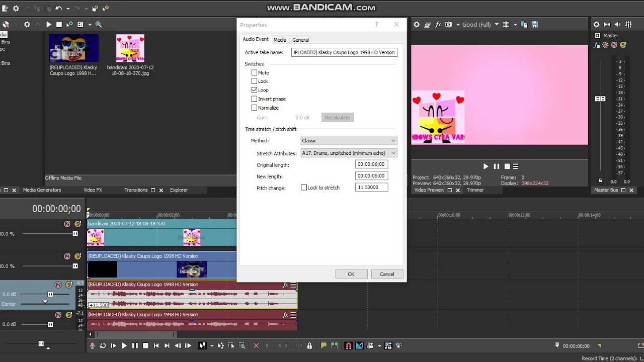This screenshot has height=362, width=644.
Task: Open Video Output FX in preview toolbar
Action: [x=438, y=24]
